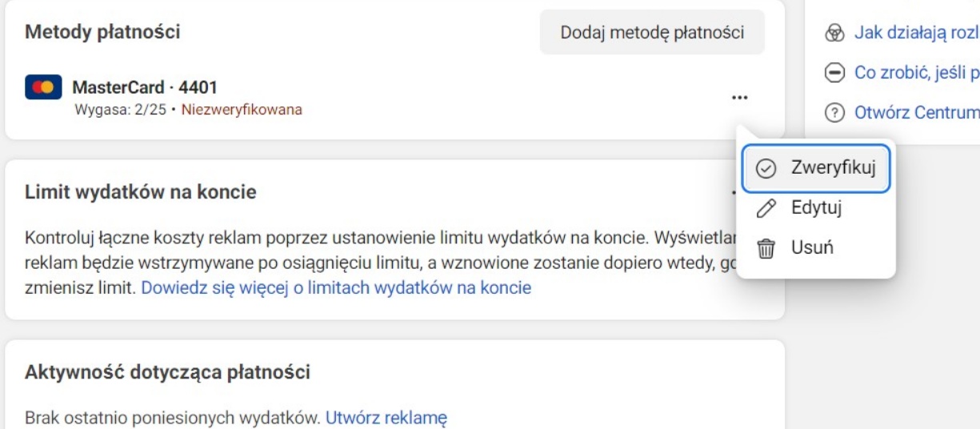Select Zweryfikuj from the card menu
Screen dimensions: 980x429
832,168
